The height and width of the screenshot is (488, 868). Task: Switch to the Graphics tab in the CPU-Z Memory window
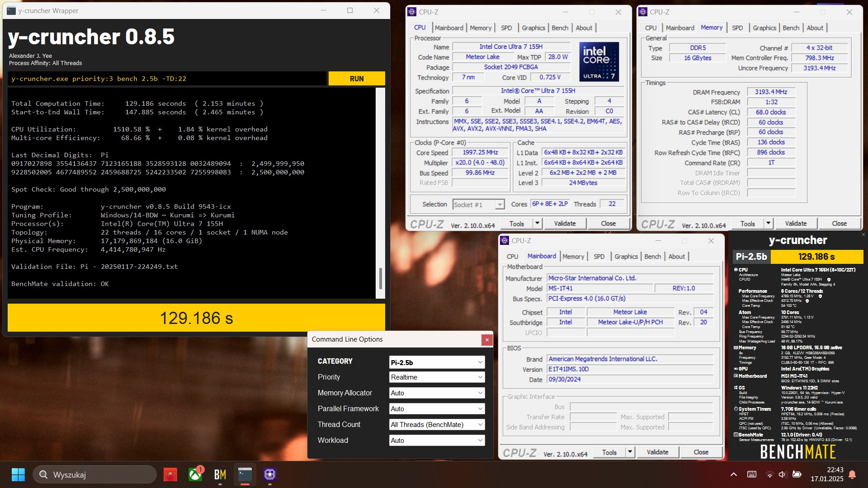click(x=764, y=28)
